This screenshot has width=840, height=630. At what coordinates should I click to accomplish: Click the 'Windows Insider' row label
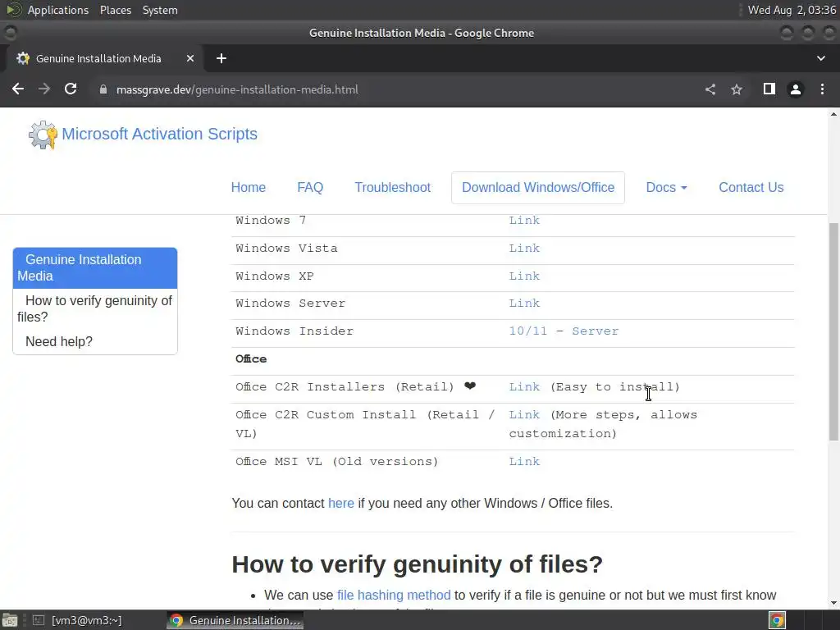pyautogui.click(x=294, y=331)
